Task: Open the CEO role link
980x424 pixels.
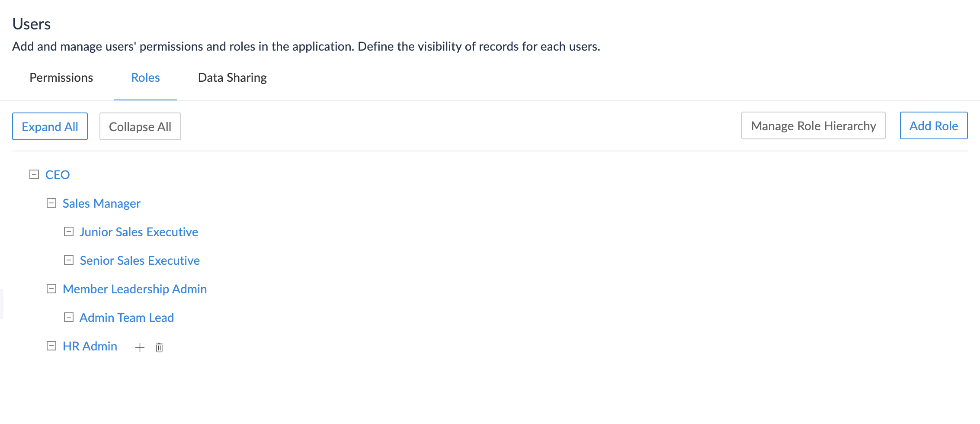Action: click(x=58, y=175)
